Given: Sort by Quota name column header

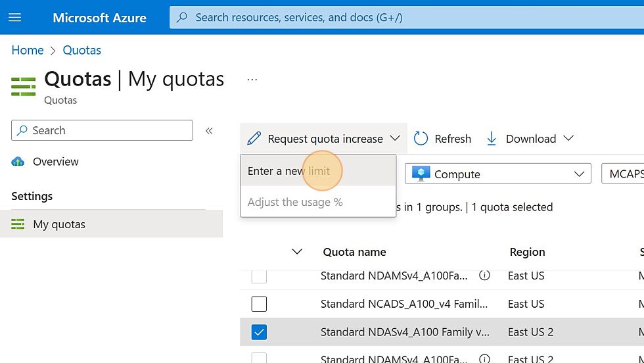Looking at the screenshot, I should point(354,252).
